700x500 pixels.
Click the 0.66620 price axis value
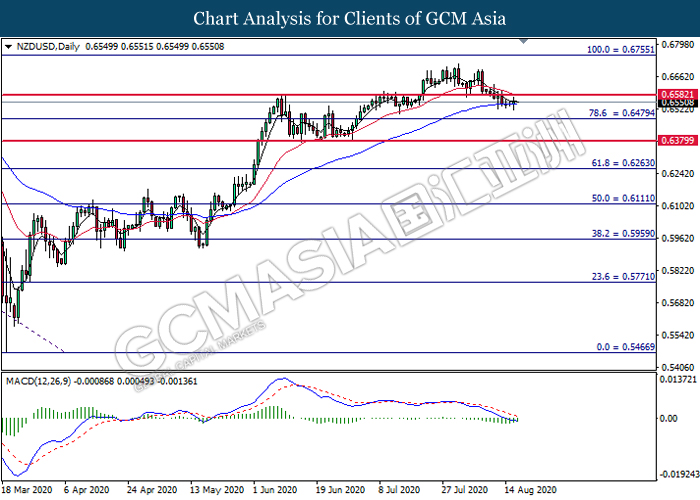(678, 77)
